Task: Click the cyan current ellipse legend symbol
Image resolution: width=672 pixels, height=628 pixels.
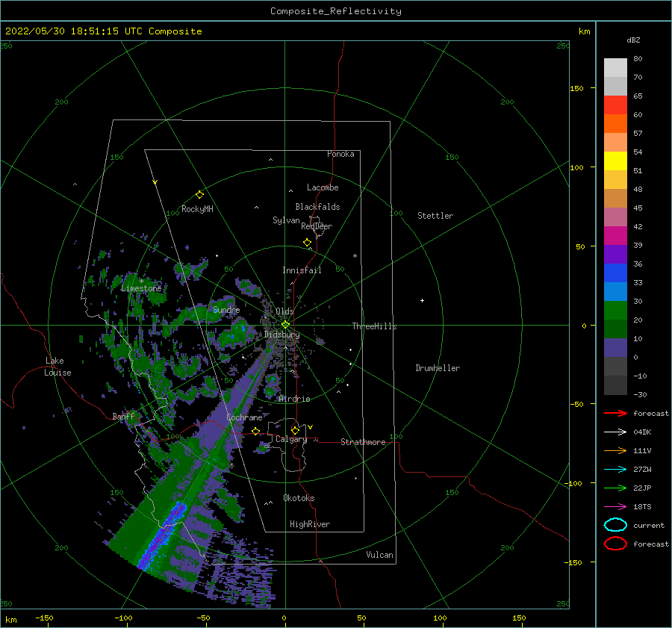Action: [615, 525]
